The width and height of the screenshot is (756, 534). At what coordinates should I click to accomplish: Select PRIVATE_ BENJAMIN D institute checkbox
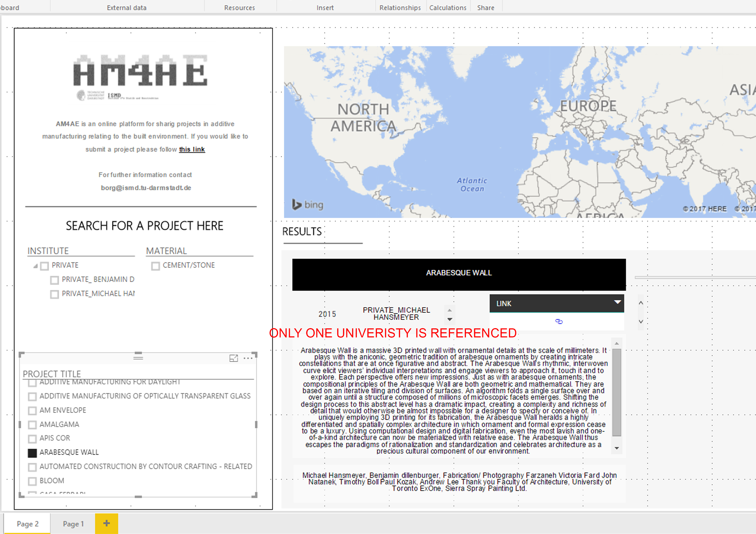54,280
